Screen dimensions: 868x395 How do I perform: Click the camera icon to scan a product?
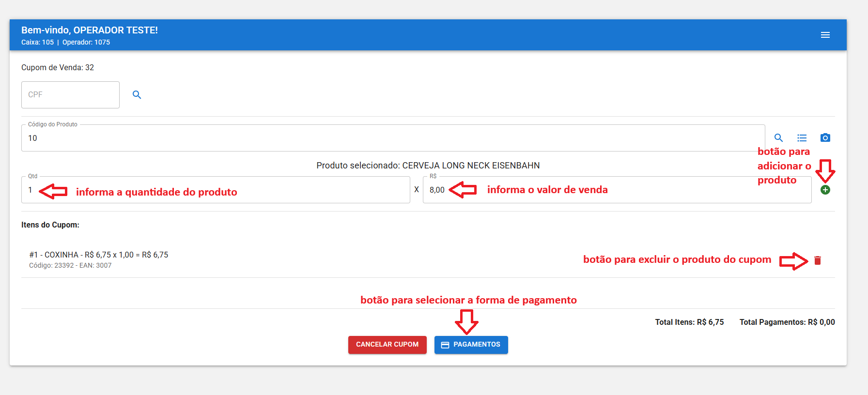pos(825,138)
